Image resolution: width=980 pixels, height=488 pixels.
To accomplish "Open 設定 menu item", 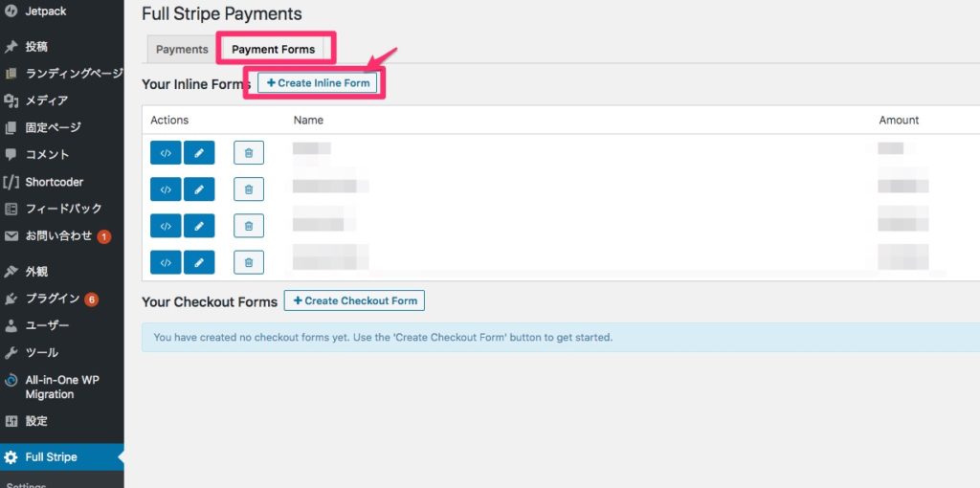I will click(36, 421).
